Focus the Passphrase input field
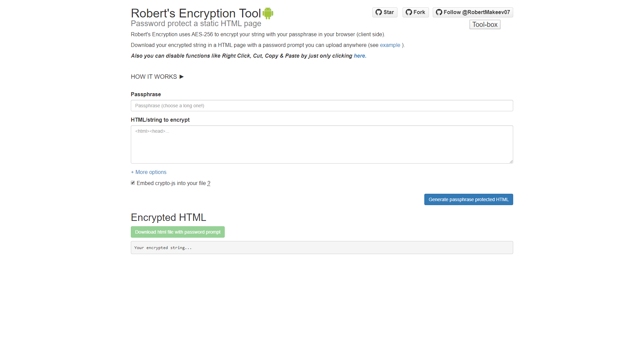 (322, 106)
